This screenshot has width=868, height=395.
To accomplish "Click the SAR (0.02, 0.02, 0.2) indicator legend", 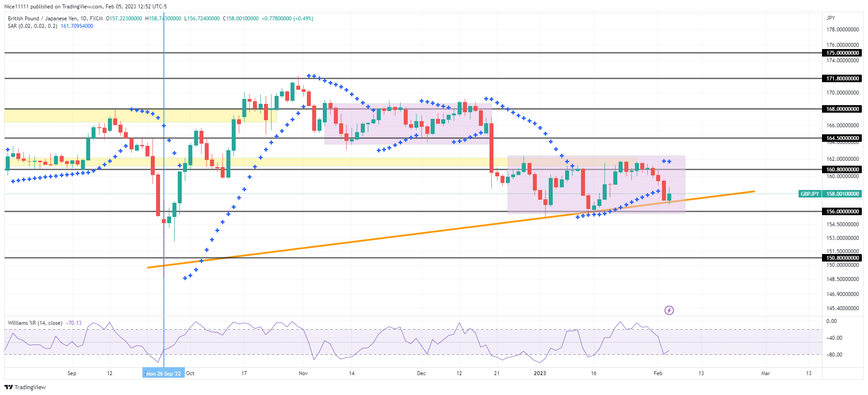I will (x=33, y=26).
